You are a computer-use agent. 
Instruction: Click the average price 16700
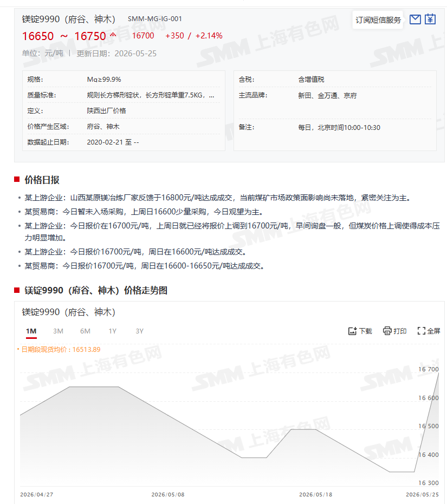pyautogui.click(x=143, y=36)
